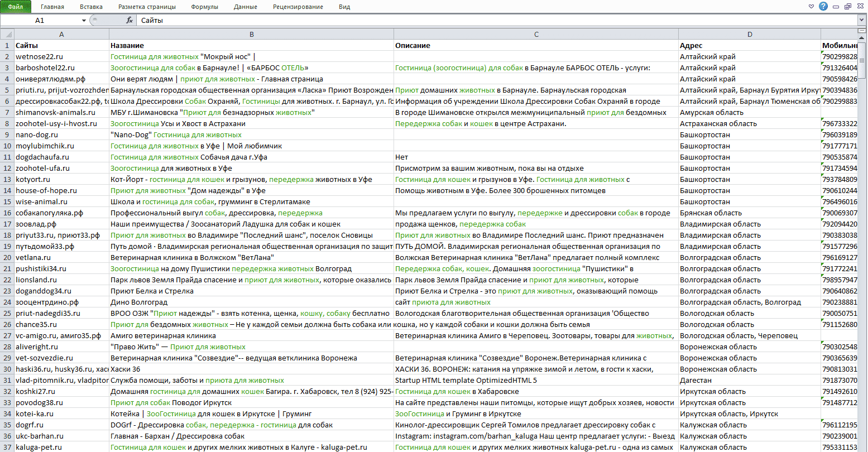Click header cell Описание
The image size is (868, 452).
[536, 45]
